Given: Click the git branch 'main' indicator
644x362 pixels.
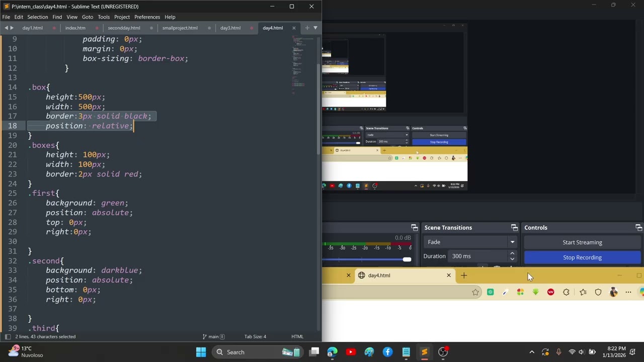Looking at the screenshot, I should click(x=213, y=336).
